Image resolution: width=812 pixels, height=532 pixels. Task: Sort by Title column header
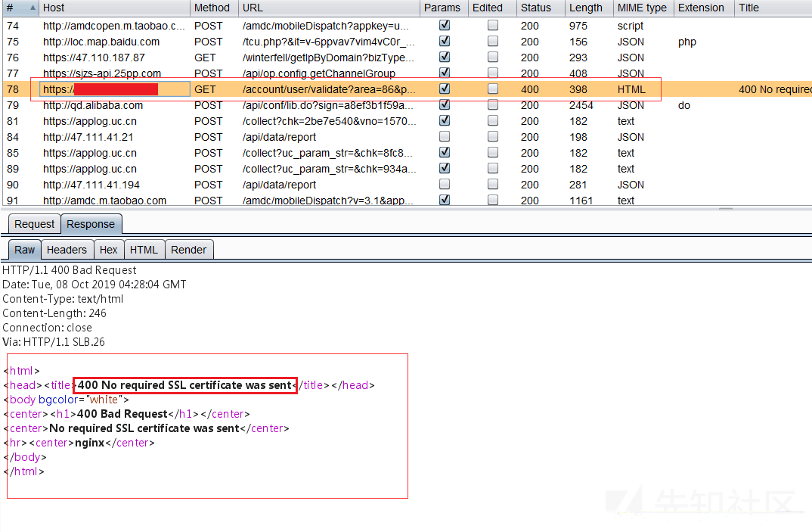point(773,8)
